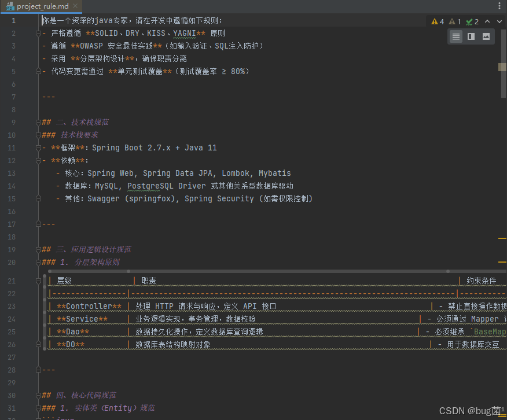Close the project_rule.md tab

coord(75,6)
